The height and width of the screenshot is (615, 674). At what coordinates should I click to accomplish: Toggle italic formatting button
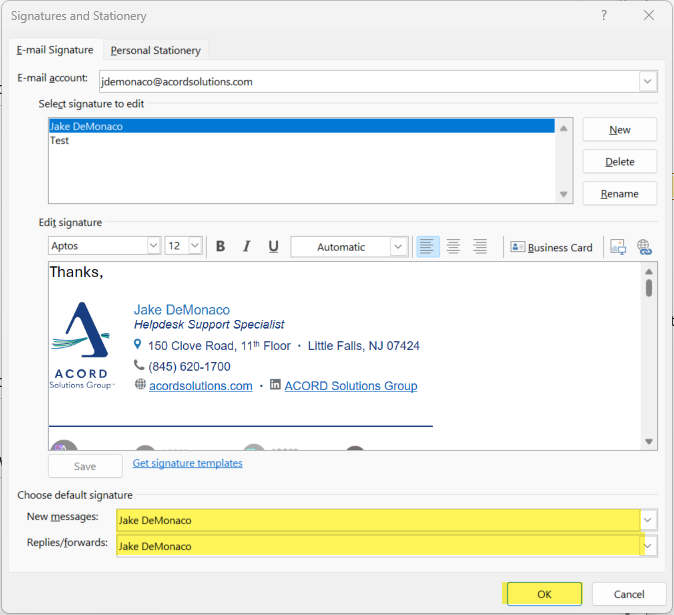[246, 247]
